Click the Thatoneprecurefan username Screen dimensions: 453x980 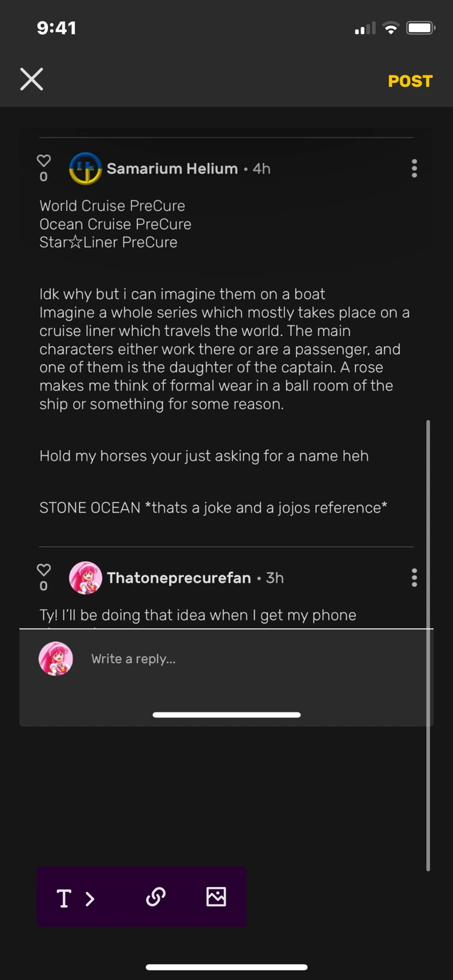pos(179,578)
